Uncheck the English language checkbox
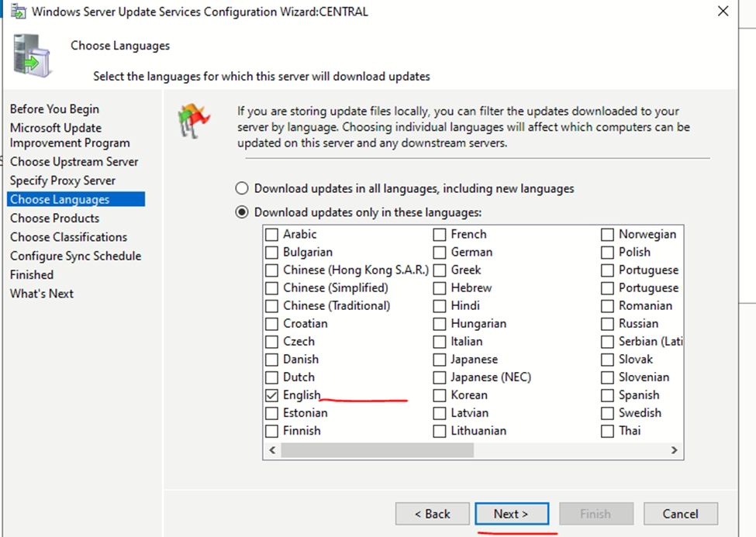 point(272,395)
